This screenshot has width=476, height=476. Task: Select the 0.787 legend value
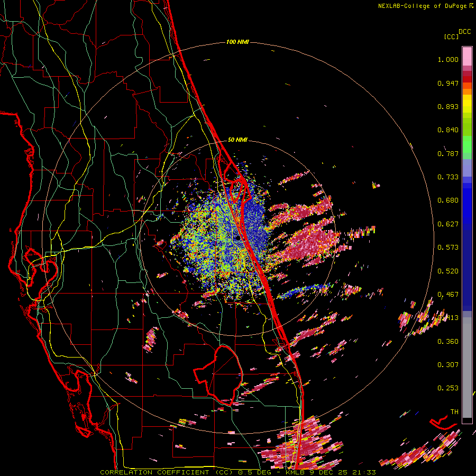tap(448, 153)
